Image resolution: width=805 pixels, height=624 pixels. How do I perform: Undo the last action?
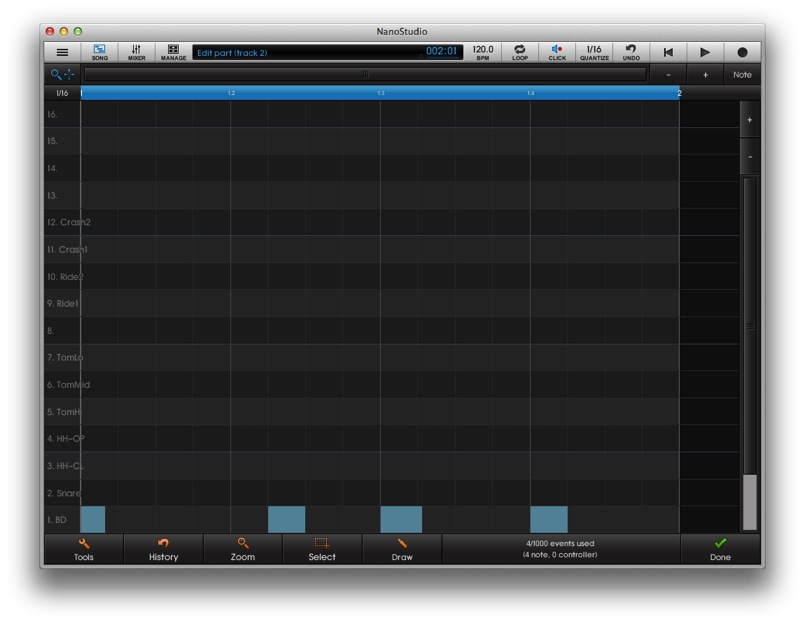coord(631,52)
